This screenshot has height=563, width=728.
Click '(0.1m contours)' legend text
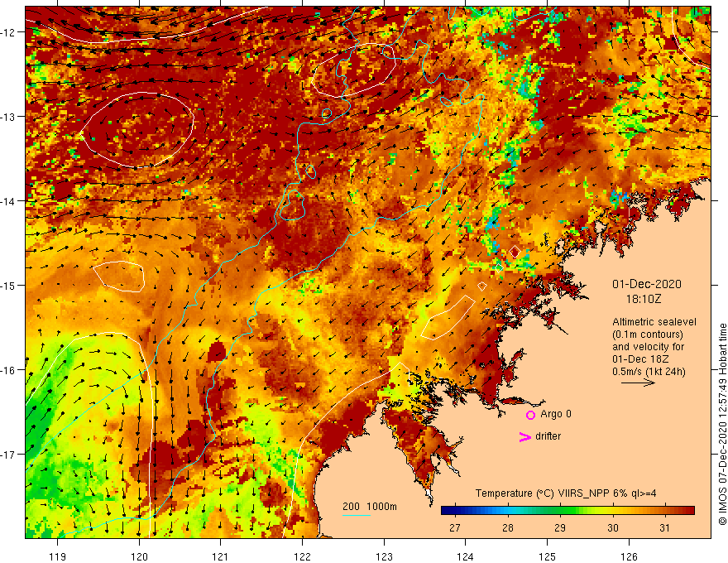648,334
